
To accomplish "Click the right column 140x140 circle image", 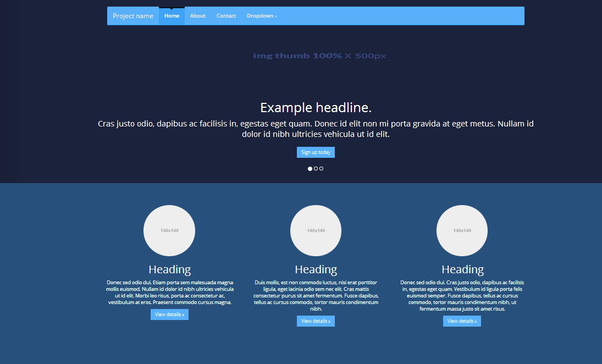I will pyautogui.click(x=462, y=230).
